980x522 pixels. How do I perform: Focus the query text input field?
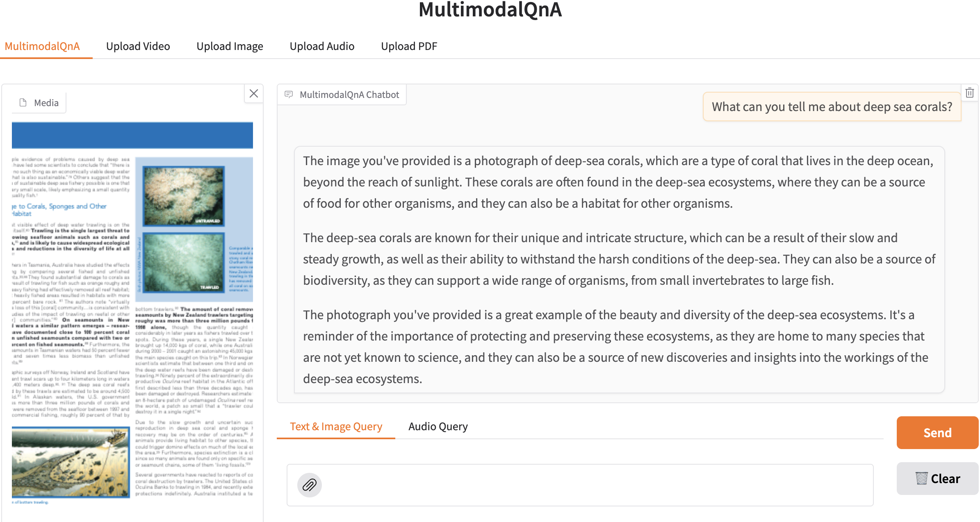pos(595,485)
